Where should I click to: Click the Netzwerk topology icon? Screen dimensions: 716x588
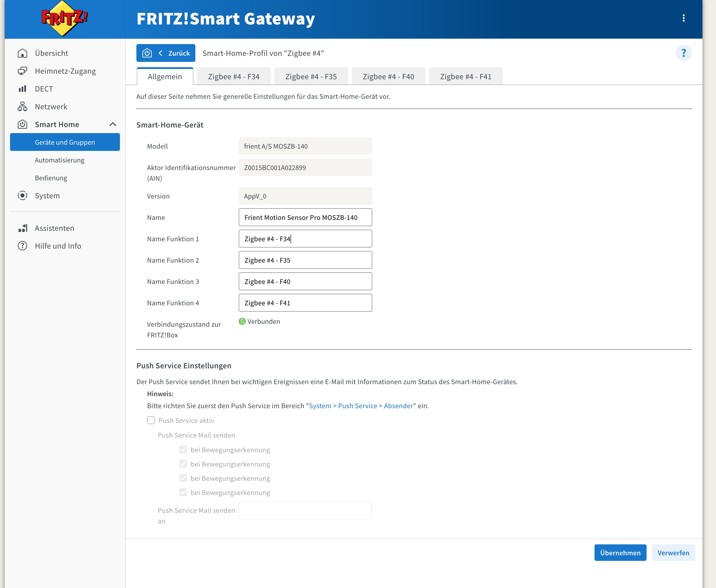(x=22, y=107)
